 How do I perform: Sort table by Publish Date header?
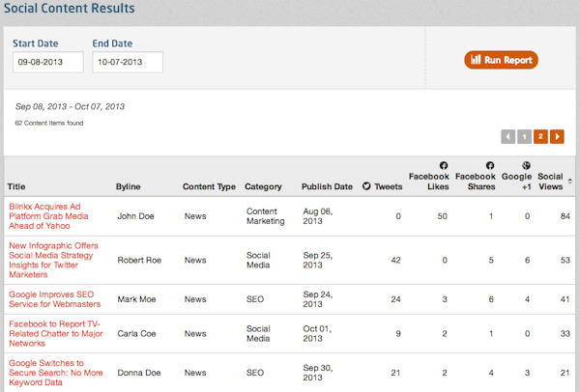pyautogui.click(x=328, y=186)
